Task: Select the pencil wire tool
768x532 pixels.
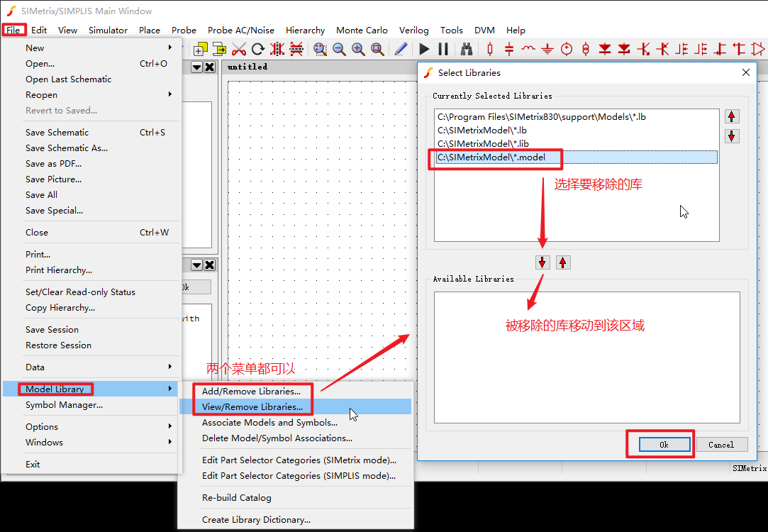Action: [401, 49]
